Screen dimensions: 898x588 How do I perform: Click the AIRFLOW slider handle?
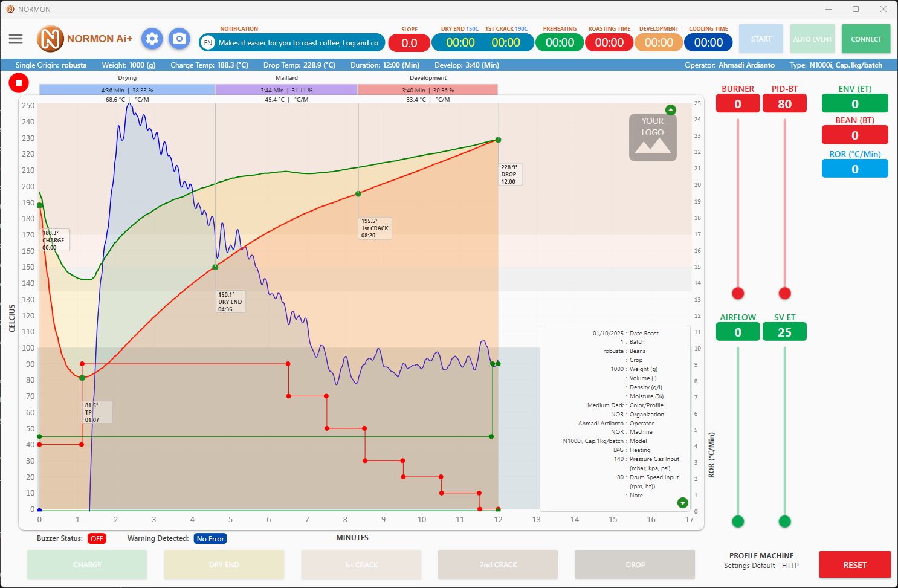[738, 521]
